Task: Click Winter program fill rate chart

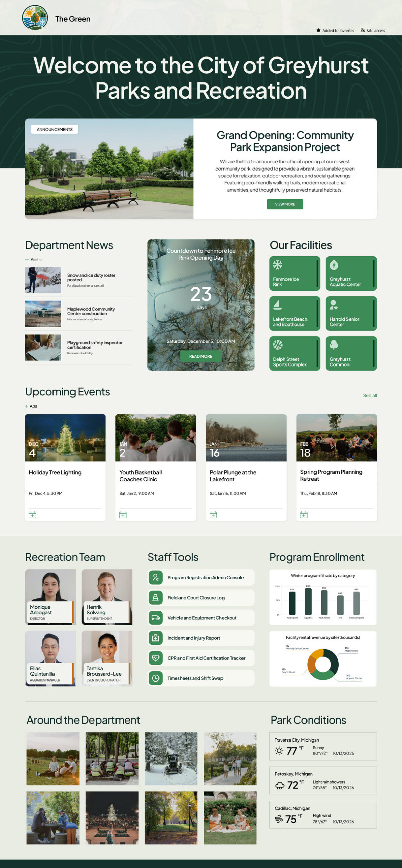Action: tap(323, 597)
